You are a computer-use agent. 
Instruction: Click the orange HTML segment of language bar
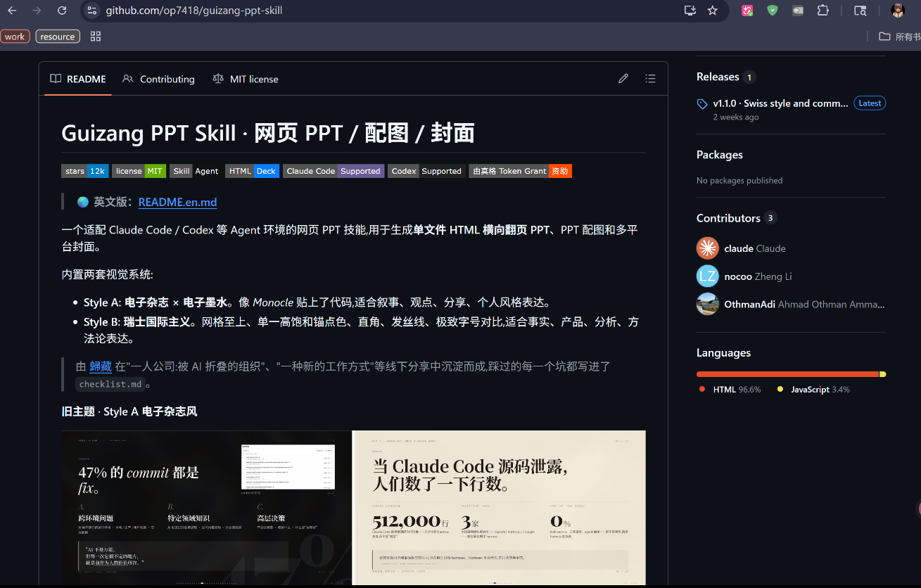coord(788,374)
